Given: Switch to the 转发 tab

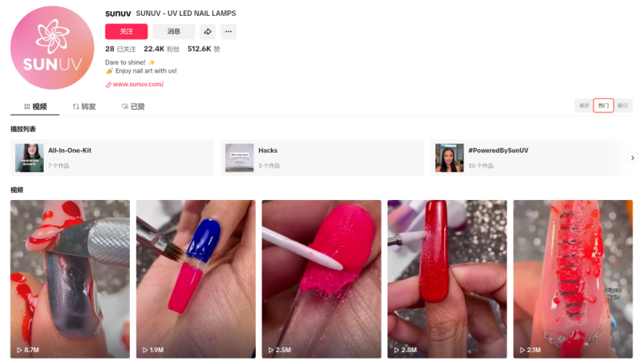Looking at the screenshot, I should 85,107.
